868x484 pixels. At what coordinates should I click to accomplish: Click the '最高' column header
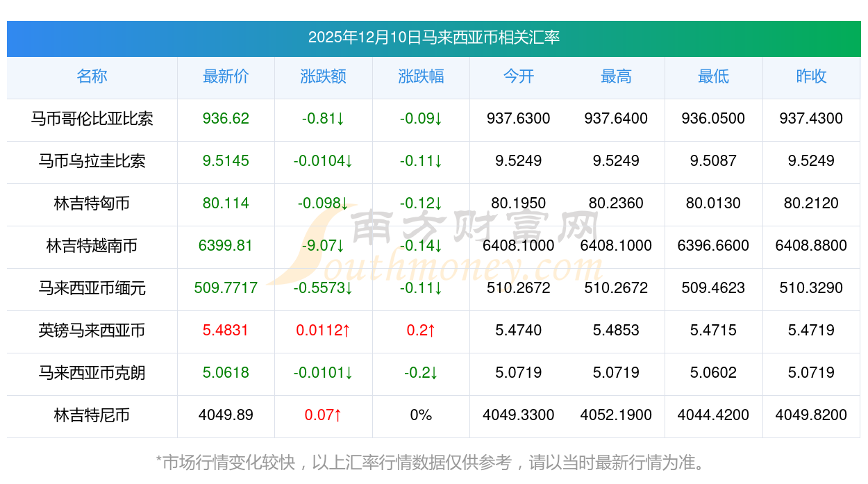tap(616, 76)
